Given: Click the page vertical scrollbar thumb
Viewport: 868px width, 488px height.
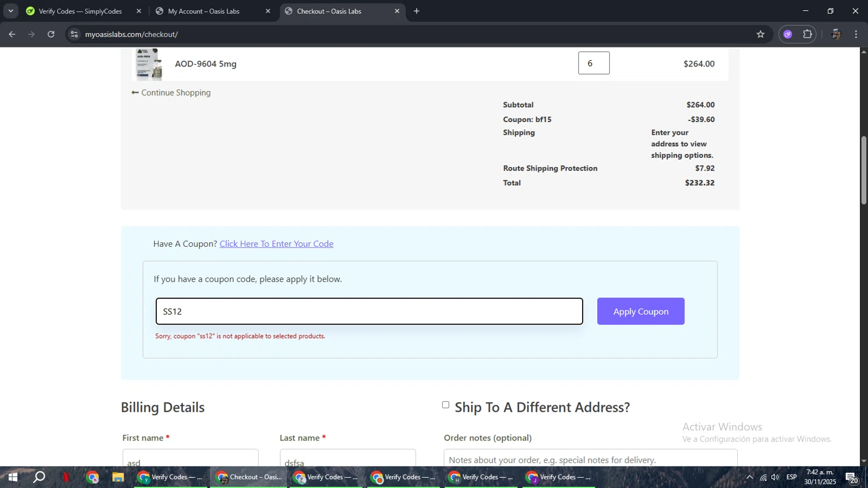Looking at the screenshot, I should click(x=863, y=170).
